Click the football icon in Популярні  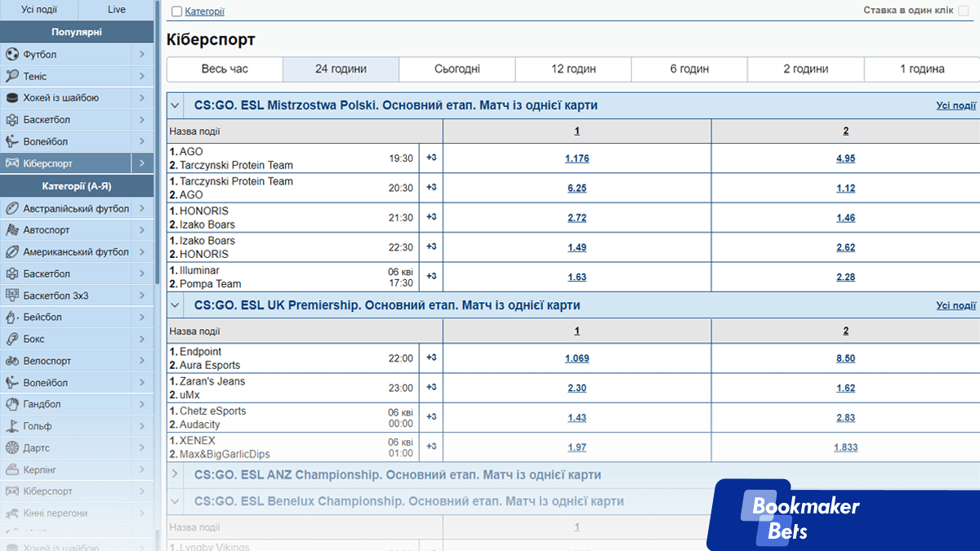(12, 55)
